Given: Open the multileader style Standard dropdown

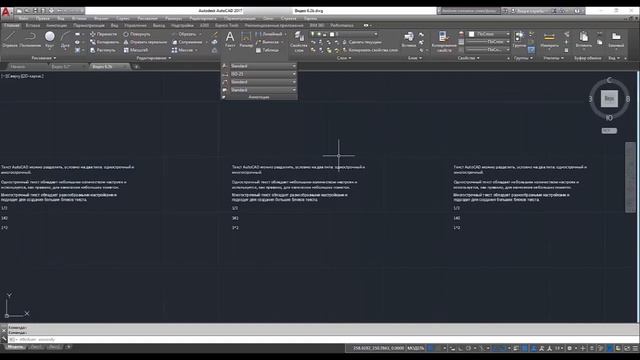Looking at the screenshot, I should (263, 82).
